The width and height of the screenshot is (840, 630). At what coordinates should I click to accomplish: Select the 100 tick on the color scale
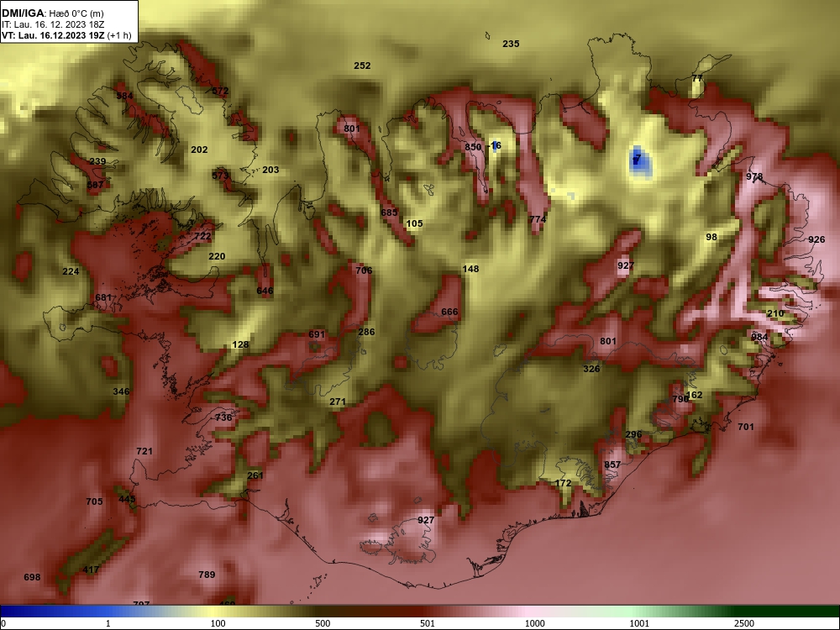pos(218,623)
